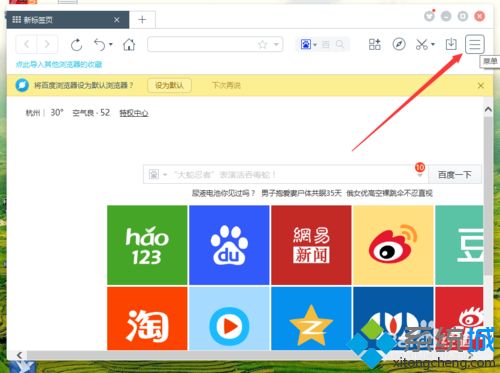This screenshot has height=373, width=500.
Task: Open the app grid extensions icon
Action: tap(375, 44)
